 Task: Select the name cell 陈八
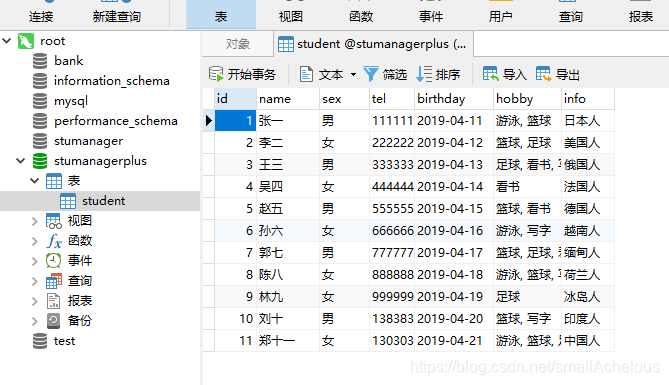(288, 274)
